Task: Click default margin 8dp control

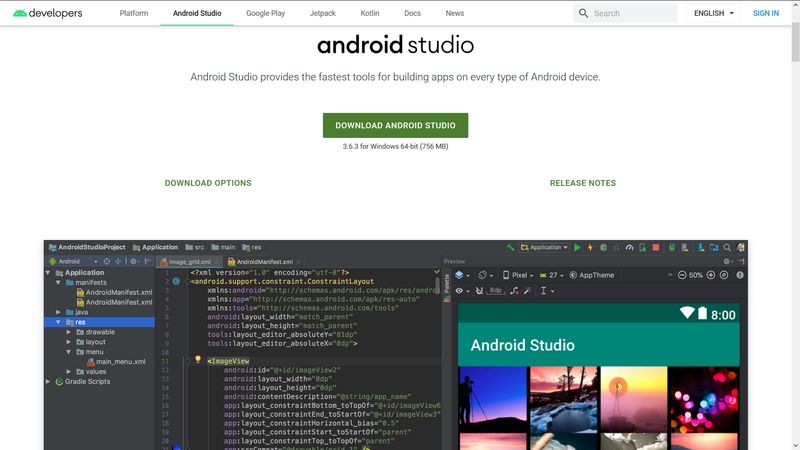Action: [x=495, y=290]
